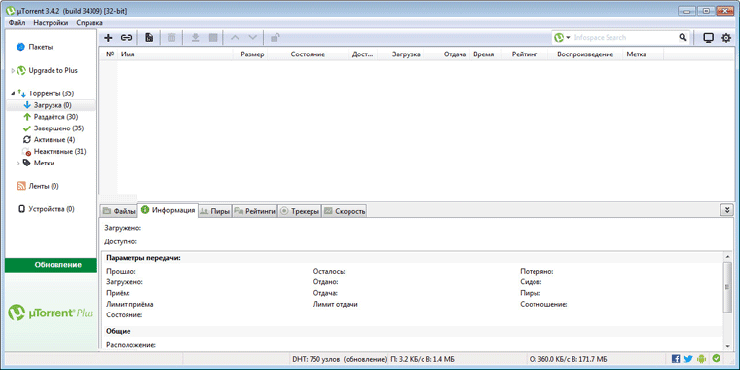Click the info pane scrollbar thumb
Screen dimensions: 740x370
point(727,287)
